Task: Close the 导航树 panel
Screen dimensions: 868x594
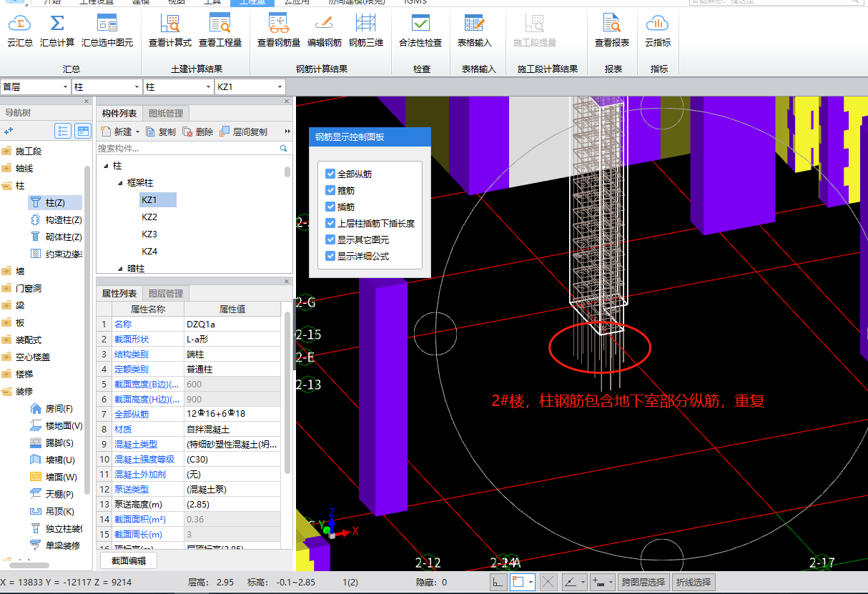Action: pyautogui.click(x=87, y=101)
